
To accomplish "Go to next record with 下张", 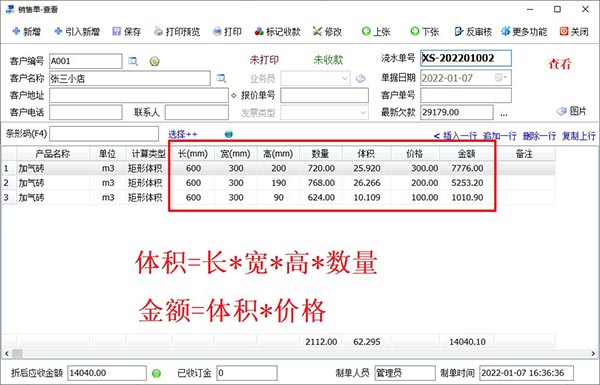I will pos(424,31).
